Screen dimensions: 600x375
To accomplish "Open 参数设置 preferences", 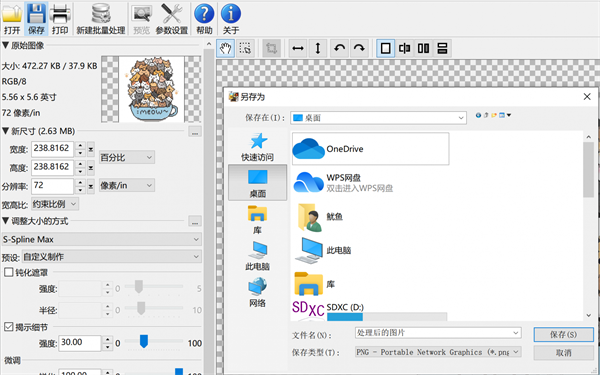I will tap(171, 18).
